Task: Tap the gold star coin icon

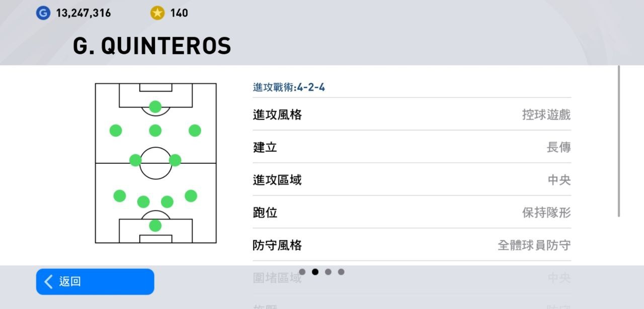Action: coord(157,13)
